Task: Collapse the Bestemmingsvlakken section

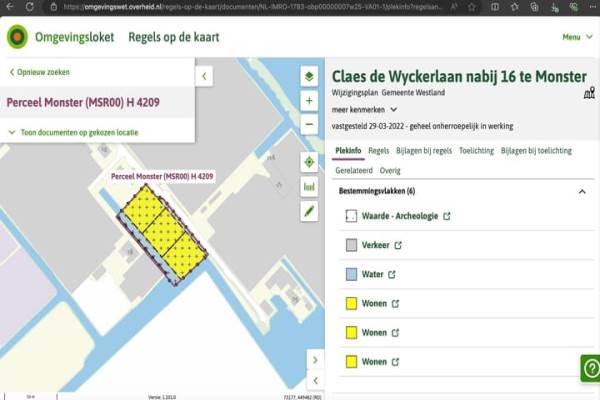Action: click(582, 191)
